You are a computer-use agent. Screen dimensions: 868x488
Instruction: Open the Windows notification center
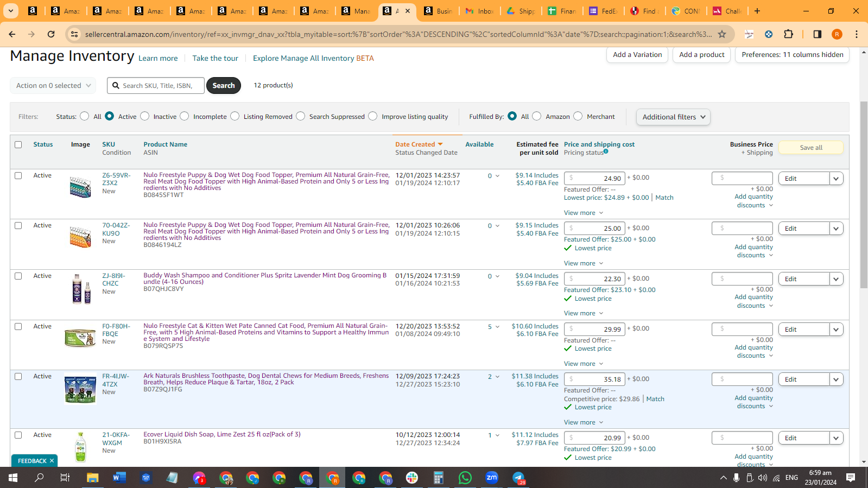(x=851, y=478)
